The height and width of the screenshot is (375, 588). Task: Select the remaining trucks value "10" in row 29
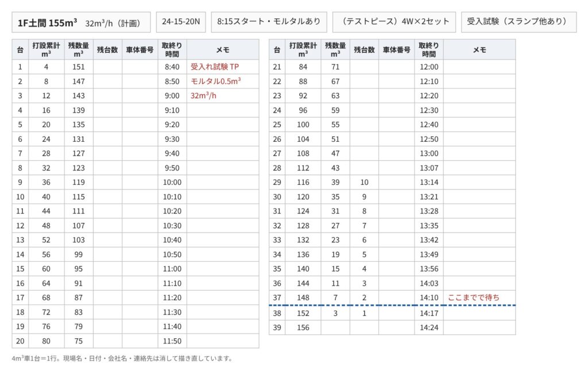click(364, 182)
